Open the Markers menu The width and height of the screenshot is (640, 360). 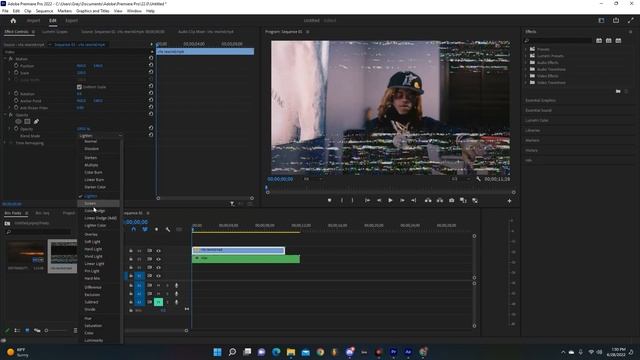[x=64, y=11]
